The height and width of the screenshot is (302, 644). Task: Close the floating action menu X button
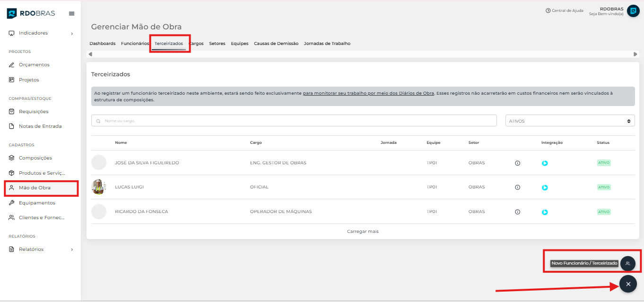[628, 284]
